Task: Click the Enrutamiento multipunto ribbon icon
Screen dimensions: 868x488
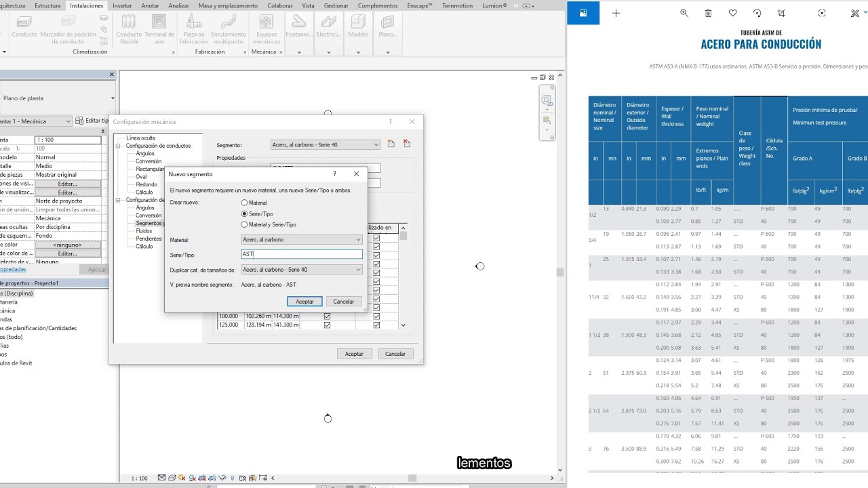Action: [228, 22]
